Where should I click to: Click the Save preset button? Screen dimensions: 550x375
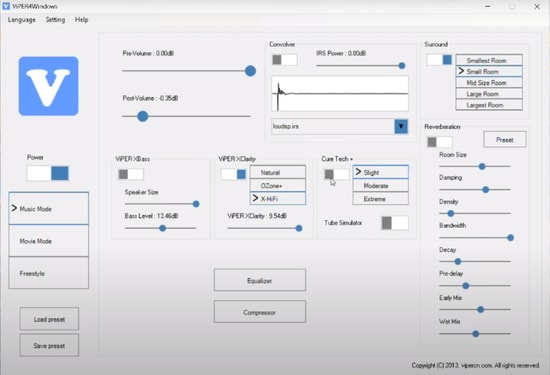coord(49,346)
